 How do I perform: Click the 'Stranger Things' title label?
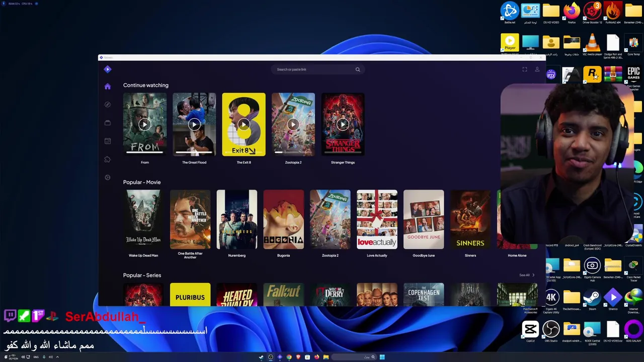coord(343,162)
